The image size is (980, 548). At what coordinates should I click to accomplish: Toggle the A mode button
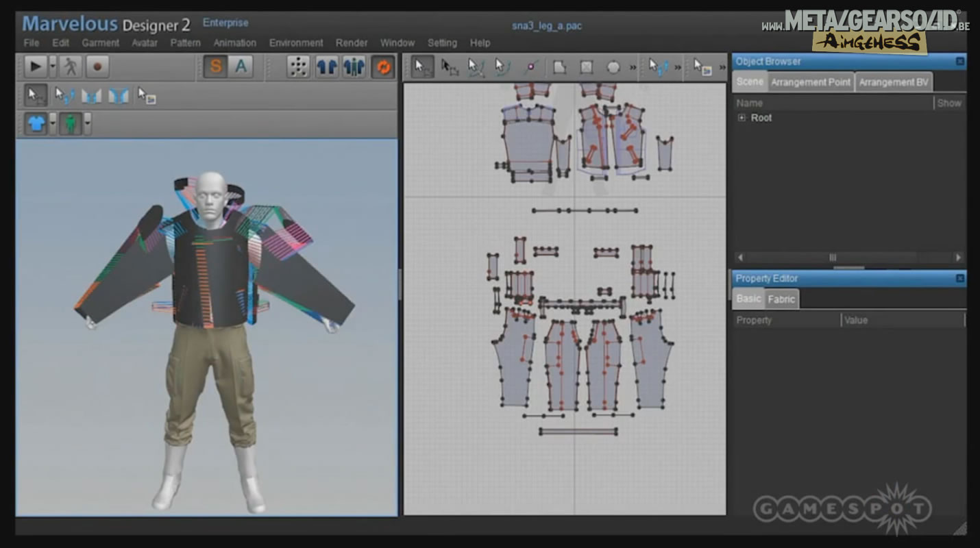pos(241,66)
